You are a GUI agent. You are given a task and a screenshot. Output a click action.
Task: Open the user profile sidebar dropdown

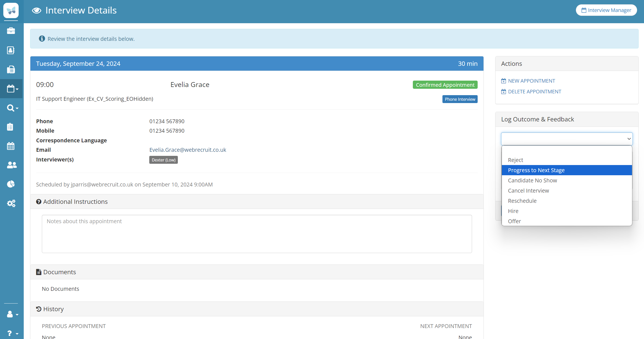pos(12,314)
